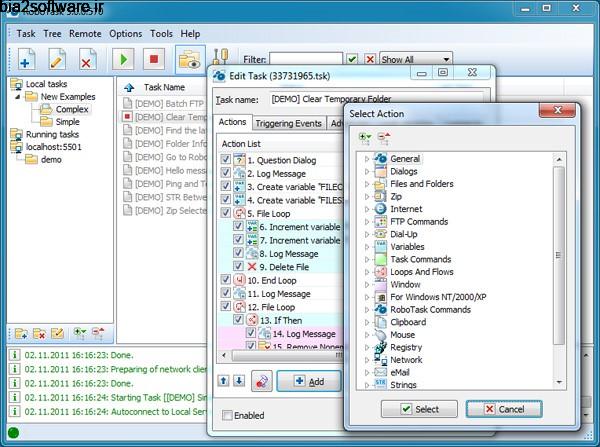Uncheck the '1. Question Dialog' action checkbox
Screen dimensions: 600x447
(x=225, y=159)
